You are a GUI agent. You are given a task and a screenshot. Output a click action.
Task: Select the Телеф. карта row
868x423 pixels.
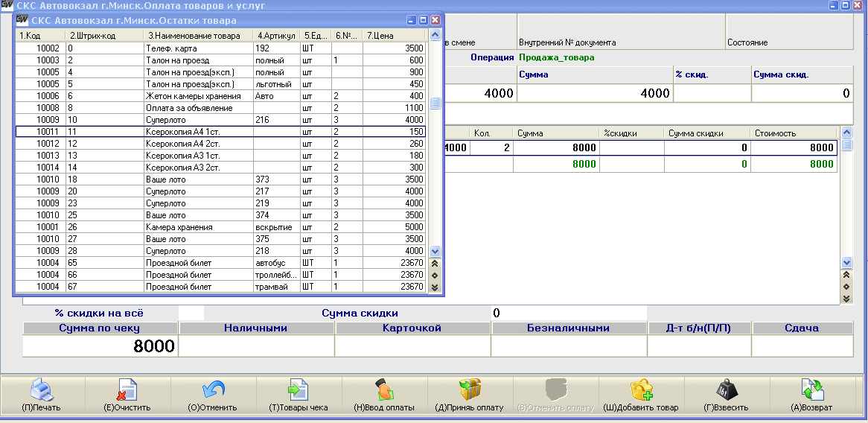[220, 48]
